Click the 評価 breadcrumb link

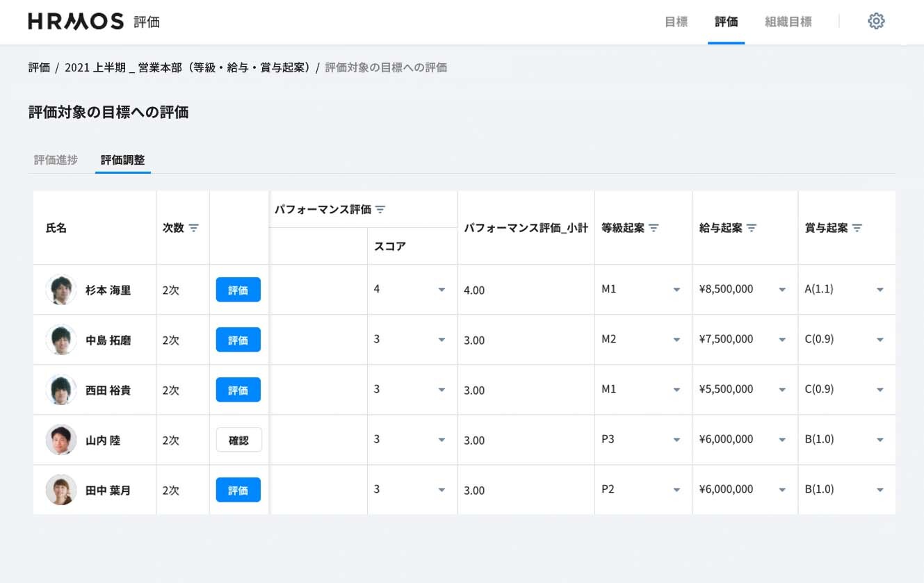(x=39, y=67)
